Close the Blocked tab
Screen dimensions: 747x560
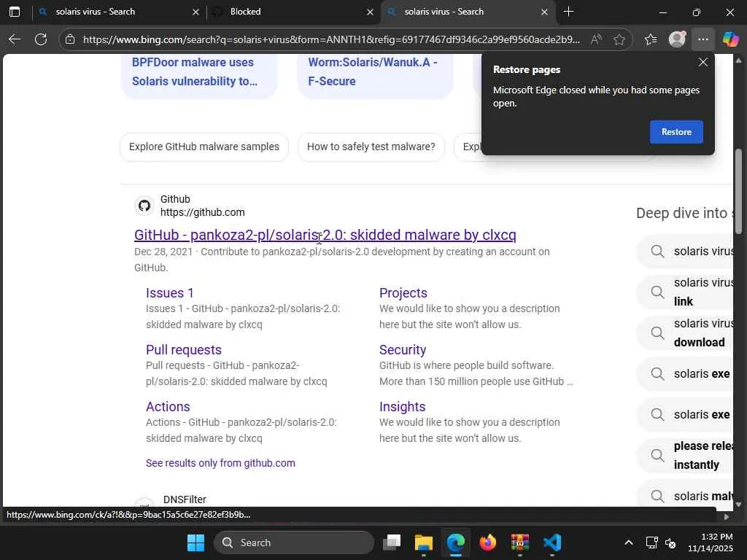click(x=370, y=12)
